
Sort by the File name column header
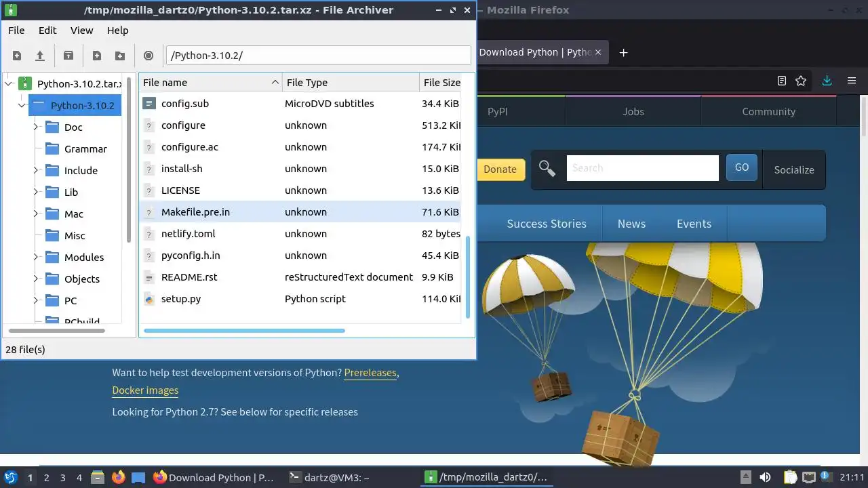(210, 83)
